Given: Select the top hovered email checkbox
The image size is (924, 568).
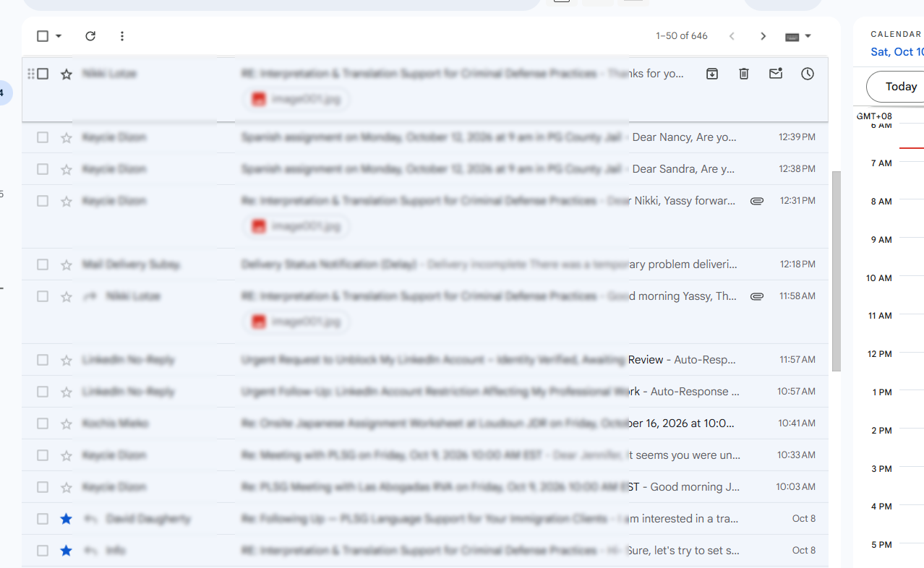Looking at the screenshot, I should (43, 74).
